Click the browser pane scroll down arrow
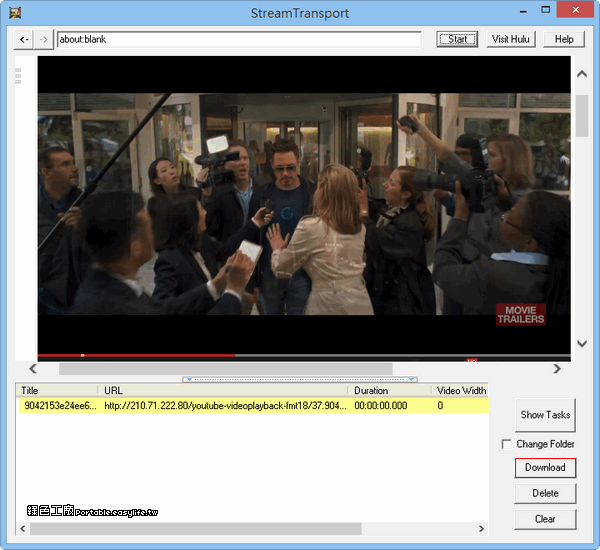Image resolution: width=600 pixels, height=550 pixels. click(x=582, y=343)
